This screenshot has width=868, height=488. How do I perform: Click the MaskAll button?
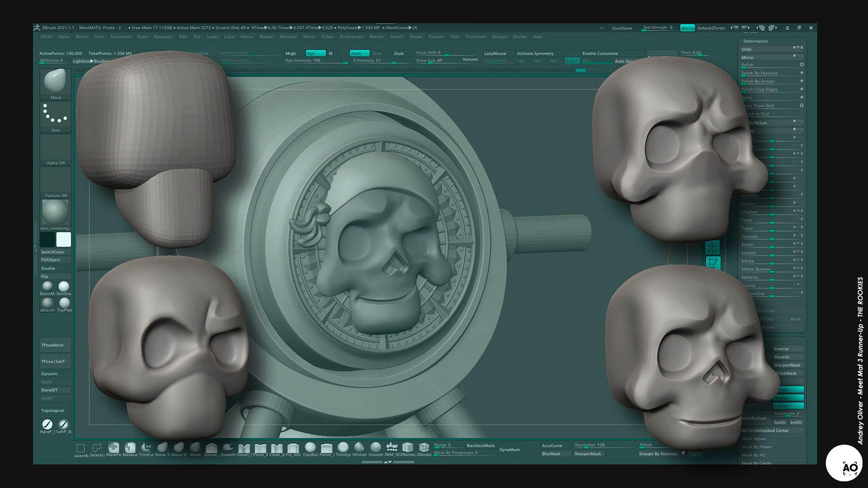(788, 357)
